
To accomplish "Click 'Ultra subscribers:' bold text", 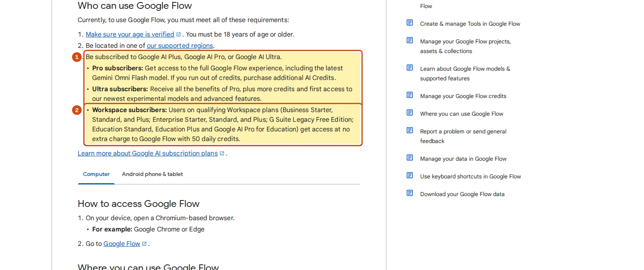I will point(120,89).
